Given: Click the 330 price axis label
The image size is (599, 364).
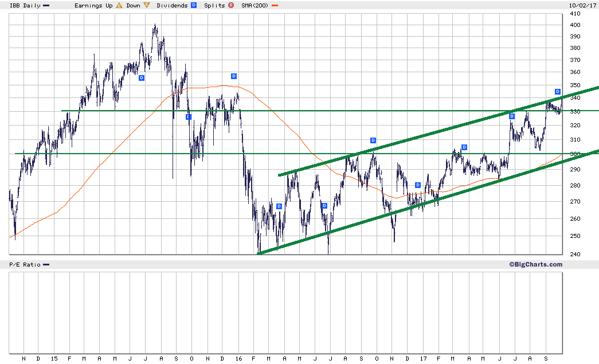Looking at the screenshot, I should (x=575, y=112).
